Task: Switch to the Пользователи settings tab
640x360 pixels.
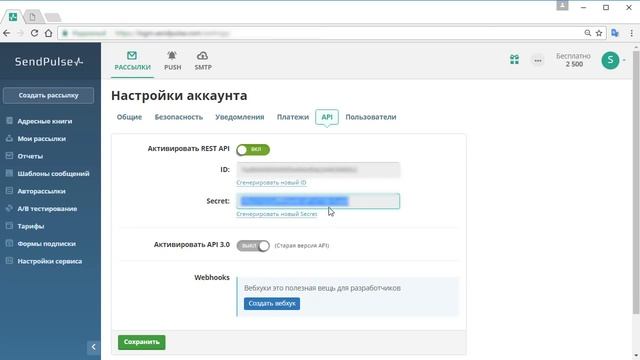Action: pos(371,117)
